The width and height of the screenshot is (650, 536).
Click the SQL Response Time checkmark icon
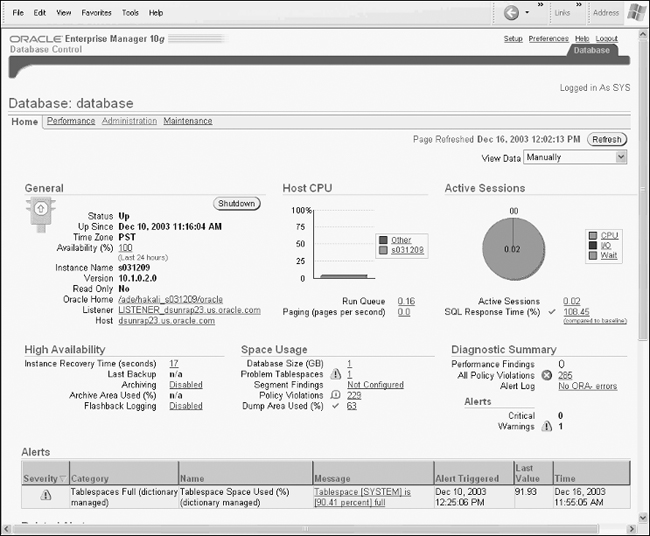click(552, 312)
